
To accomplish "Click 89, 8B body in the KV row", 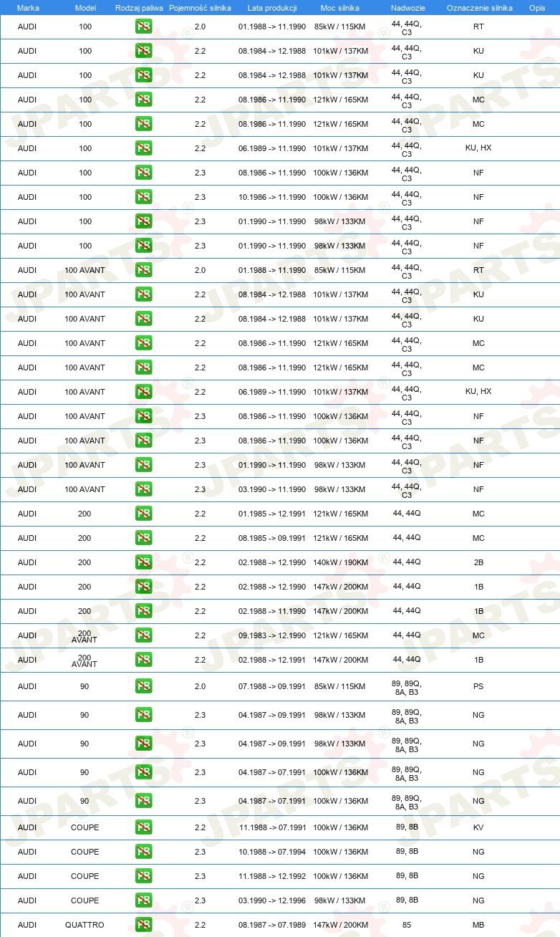I will (407, 827).
